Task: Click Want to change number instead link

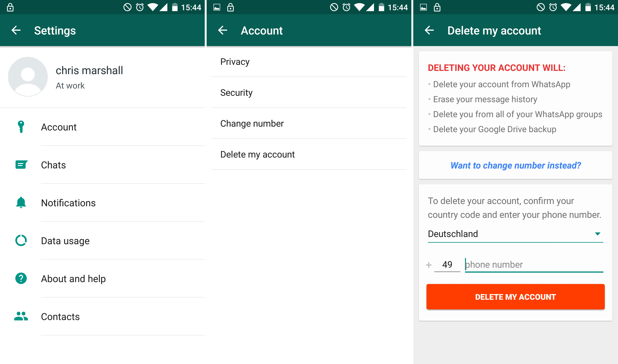Action: tap(516, 165)
